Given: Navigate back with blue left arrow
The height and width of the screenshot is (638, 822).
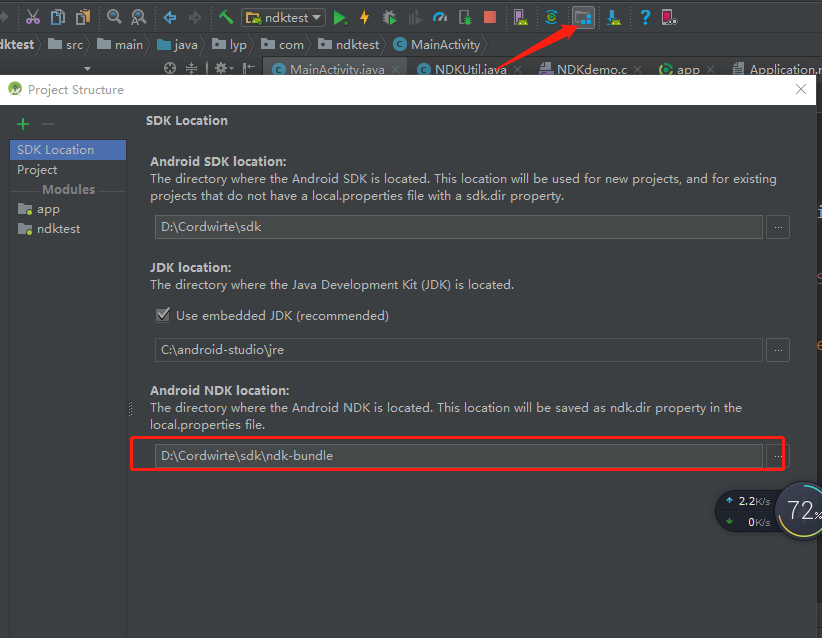Looking at the screenshot, I should point(170,18).
